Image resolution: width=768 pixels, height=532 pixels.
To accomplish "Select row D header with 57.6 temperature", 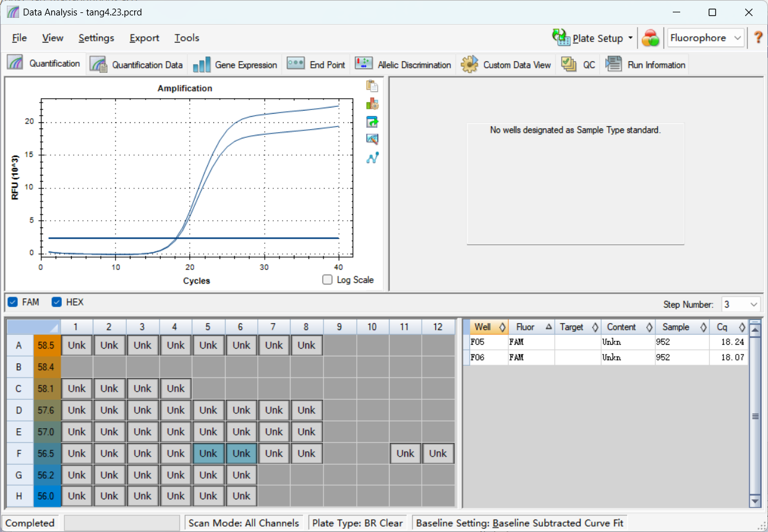I will click(x=33, y=410).
